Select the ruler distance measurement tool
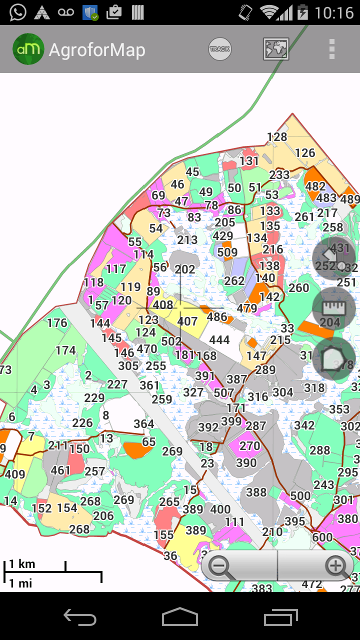Image resolution: width=360 pixels, height=640 pixels. [334, 309]
